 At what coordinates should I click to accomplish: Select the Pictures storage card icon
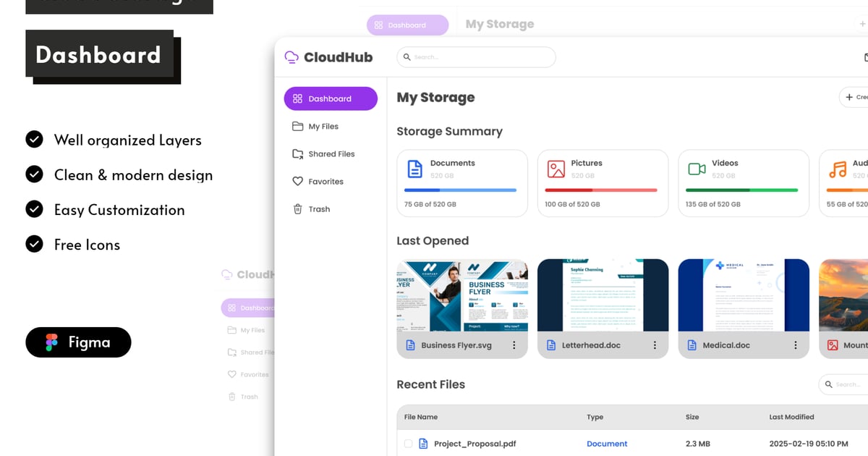(x=556, y=169)
